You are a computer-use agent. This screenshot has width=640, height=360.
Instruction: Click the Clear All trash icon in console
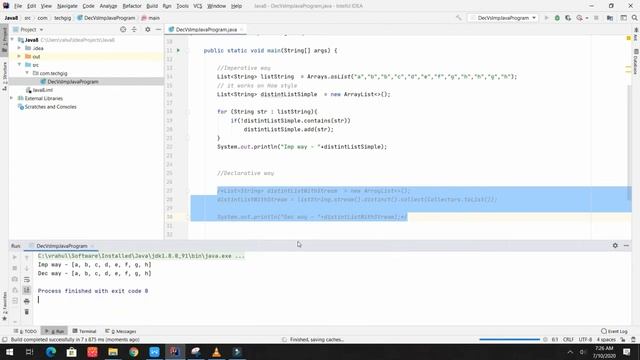coord(27,312)
